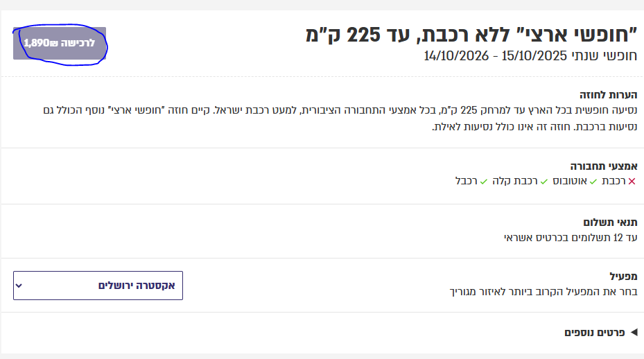Viewport: 644px width, 359px height.
Task: Select the הערות לחוזה heading
Action: click(608, 94)
